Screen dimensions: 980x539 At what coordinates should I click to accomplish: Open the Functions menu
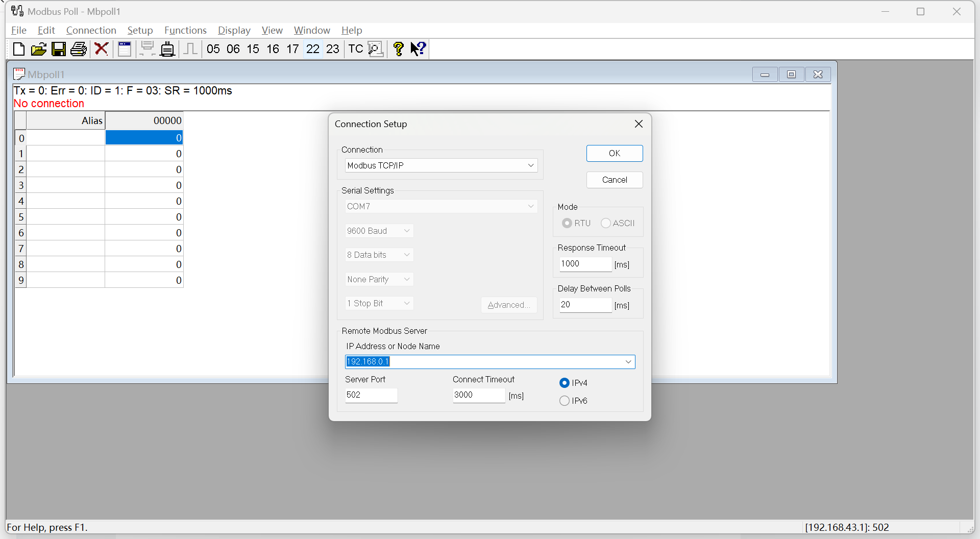(x=185, y=30)
